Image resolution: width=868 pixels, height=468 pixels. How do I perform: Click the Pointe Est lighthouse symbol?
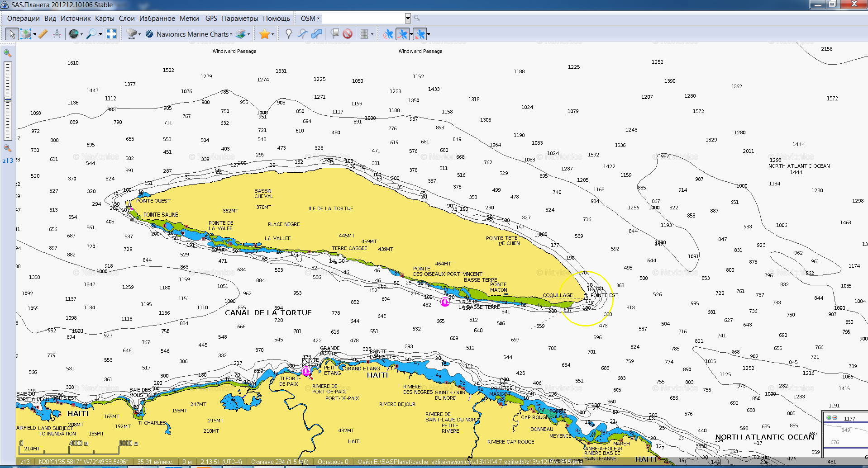coord(586,296)
